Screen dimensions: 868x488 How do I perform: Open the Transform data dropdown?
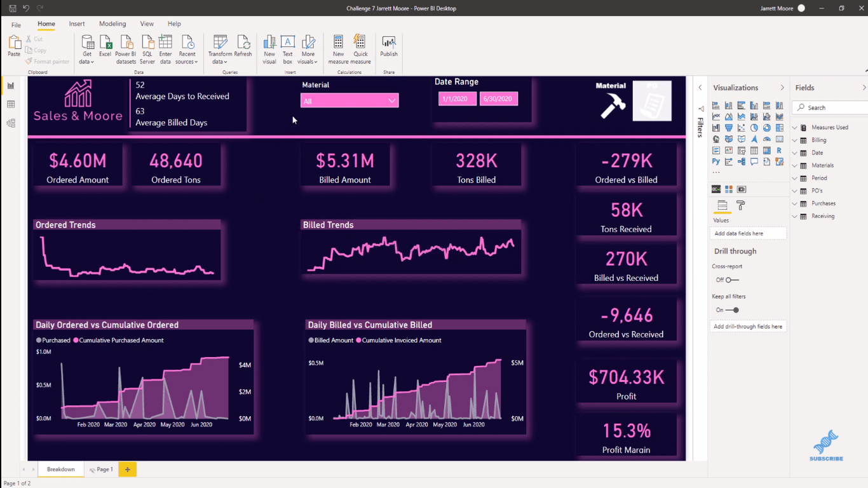coord(220,50)
